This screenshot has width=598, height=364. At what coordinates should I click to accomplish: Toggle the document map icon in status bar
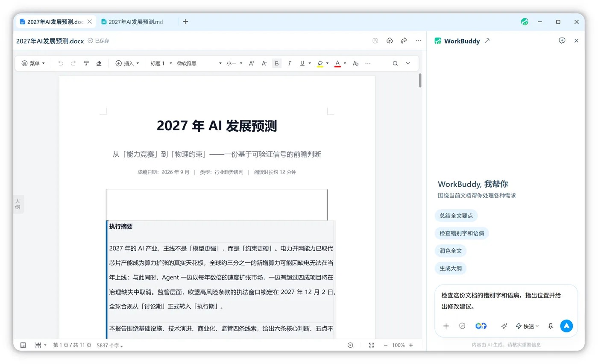pyautogui.click(x=23, y=345)
